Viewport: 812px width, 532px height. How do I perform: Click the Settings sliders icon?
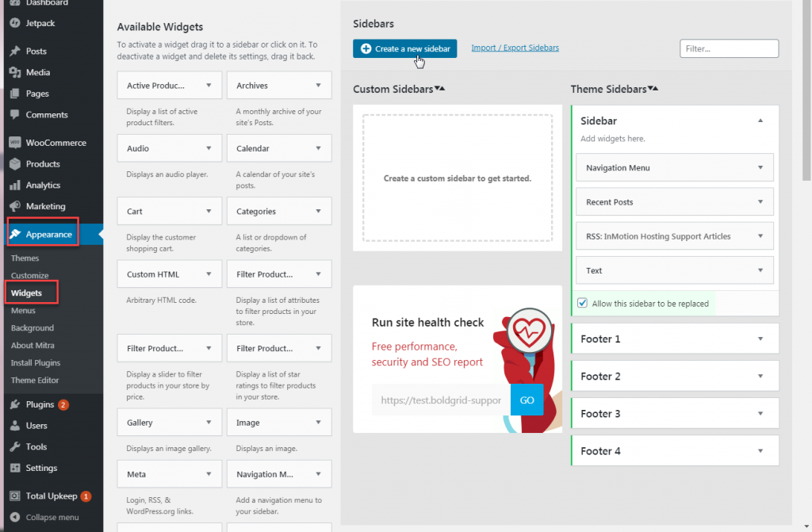coord(15,468)
